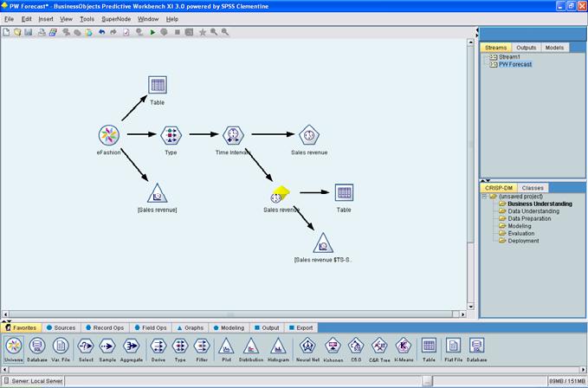Stop execution with the square stop icon
588x388 pixels.
click(178, 32)
